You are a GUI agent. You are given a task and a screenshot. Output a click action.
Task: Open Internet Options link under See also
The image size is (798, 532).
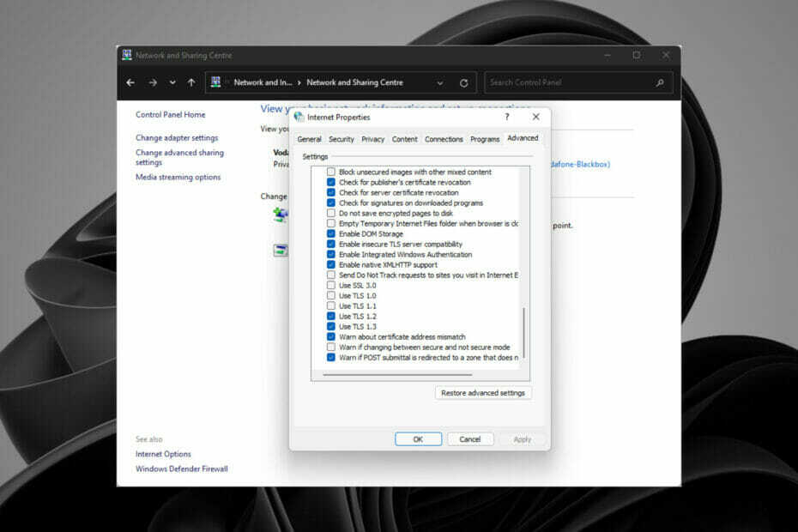163,454
